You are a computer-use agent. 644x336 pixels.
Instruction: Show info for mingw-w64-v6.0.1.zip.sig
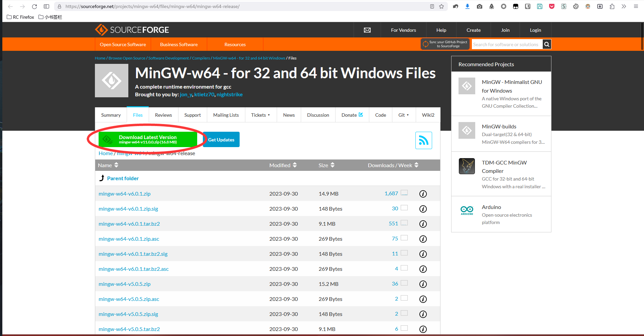(423, 209)
